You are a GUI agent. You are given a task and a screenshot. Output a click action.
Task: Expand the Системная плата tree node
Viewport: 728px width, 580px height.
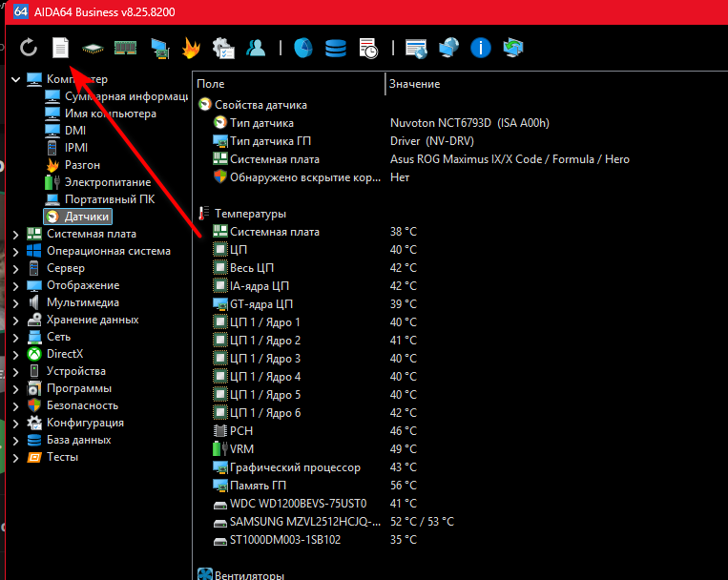15,234
